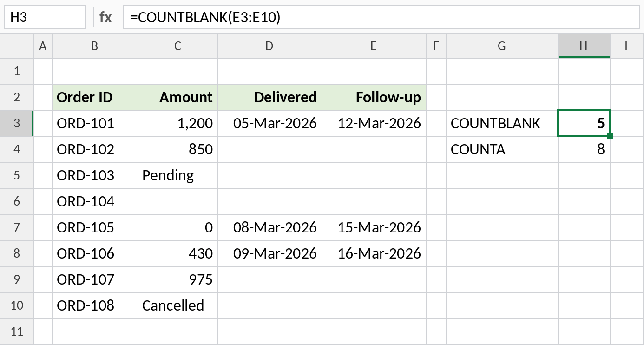Image resolution: width=644 pixels, height=345 pixels.
Task: Click the amount 1,200 cell
Action: [178, 123]
